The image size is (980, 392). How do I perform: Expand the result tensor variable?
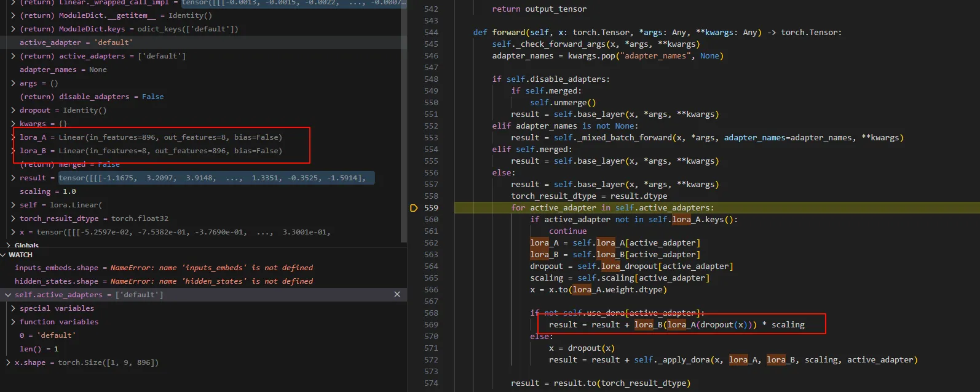pyautogui.click(x=14, y=178)
